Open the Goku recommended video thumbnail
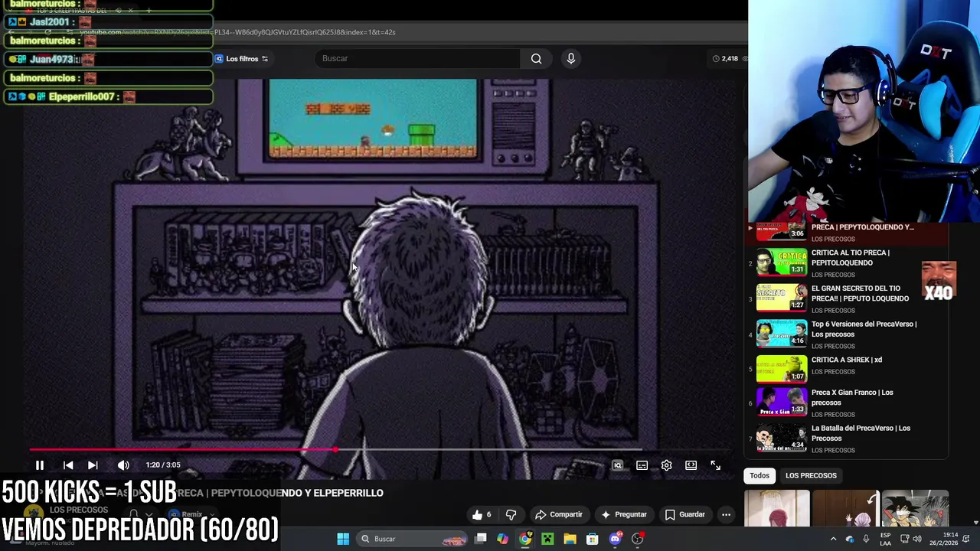 click(x=915, y=509)
